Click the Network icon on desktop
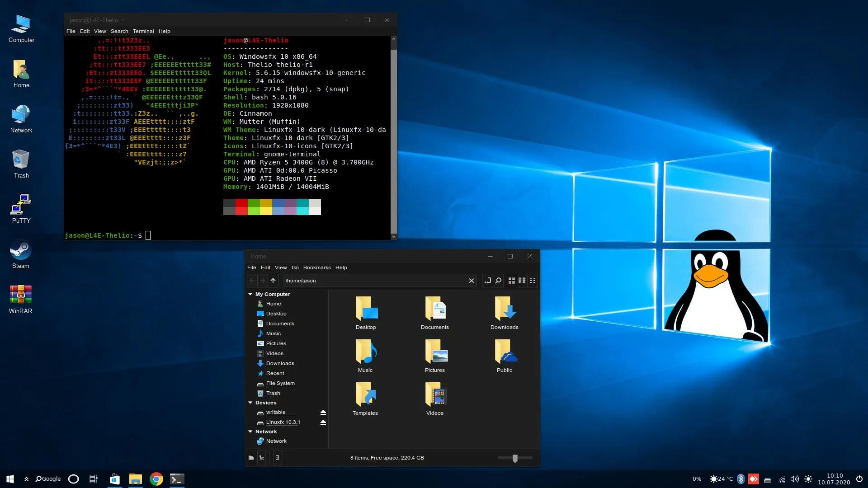Image resolution: width=868 pixels, height=488 pixels. click(x=21, y=115)
